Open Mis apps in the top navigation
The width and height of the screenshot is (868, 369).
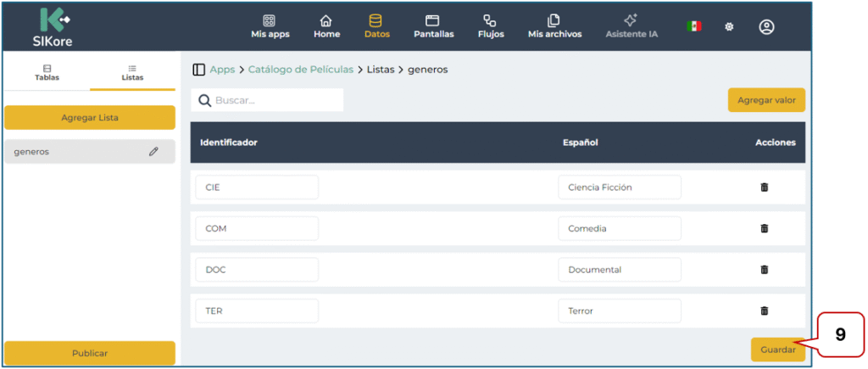[x=270, y=26]
